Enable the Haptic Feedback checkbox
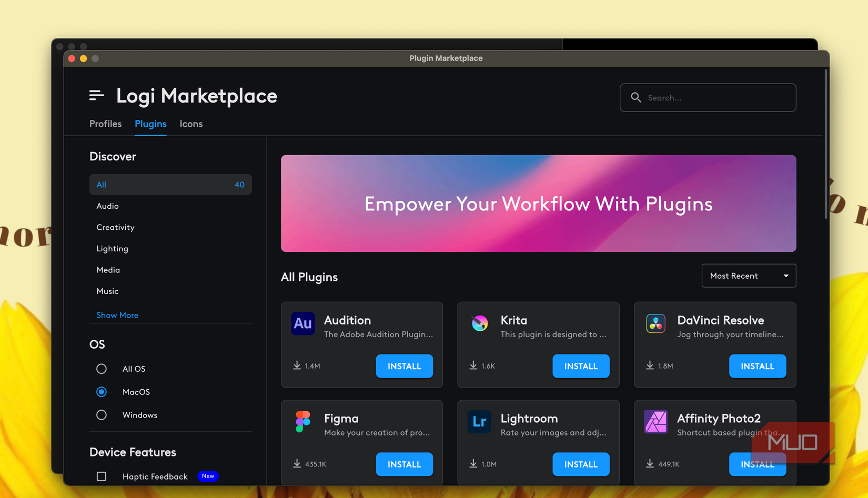The width and height of the screenshot is (868, 498). (x=102, y=476)
